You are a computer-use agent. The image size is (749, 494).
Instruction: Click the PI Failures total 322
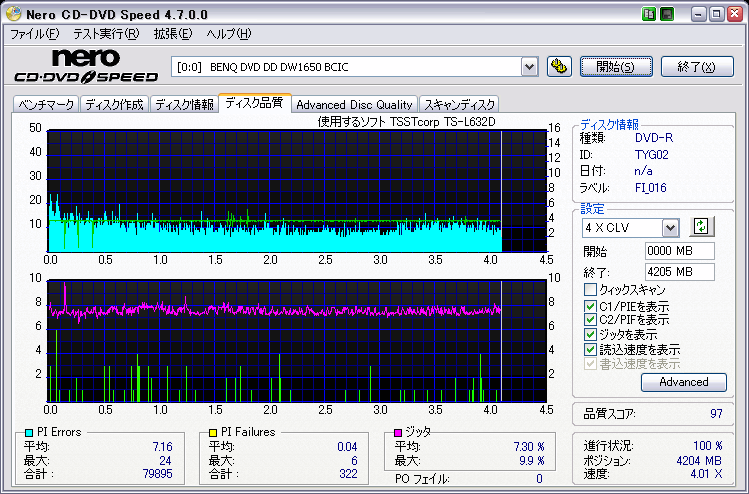(348, 473)
